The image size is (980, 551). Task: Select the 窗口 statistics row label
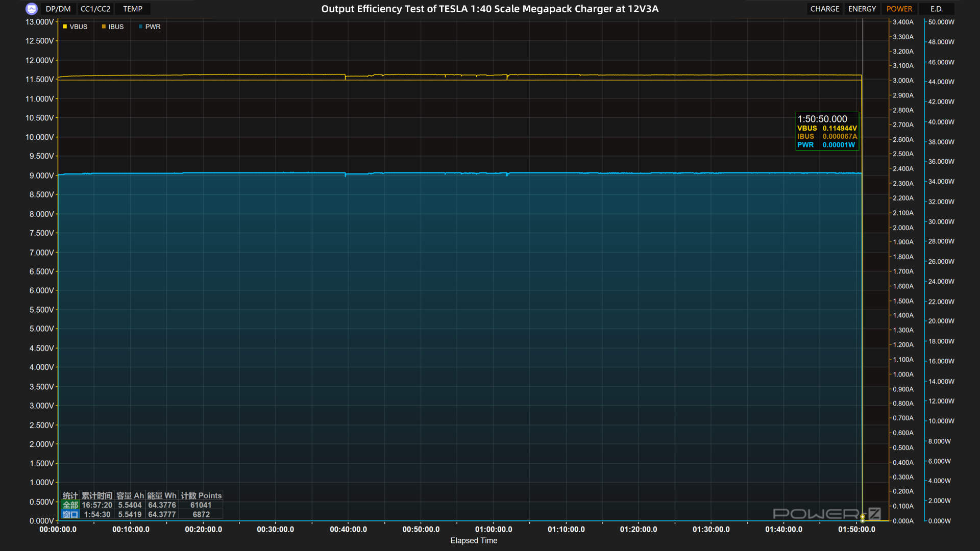[70, 514]
